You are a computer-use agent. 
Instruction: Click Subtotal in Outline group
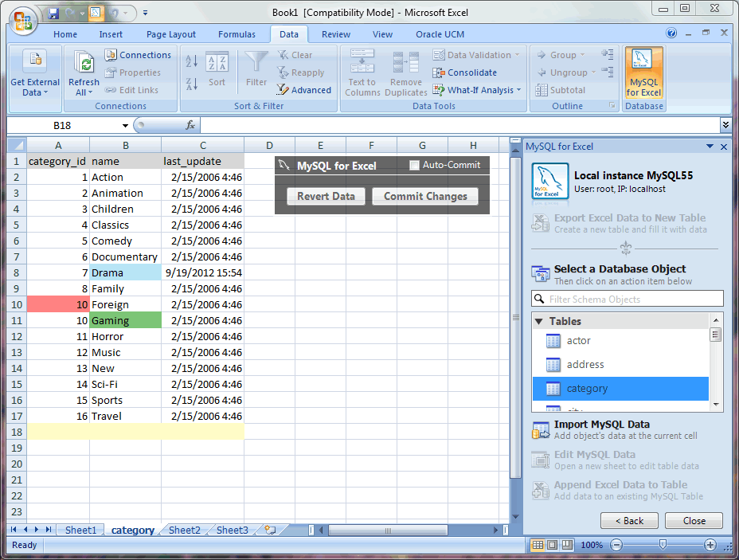[x=561, y=90]
